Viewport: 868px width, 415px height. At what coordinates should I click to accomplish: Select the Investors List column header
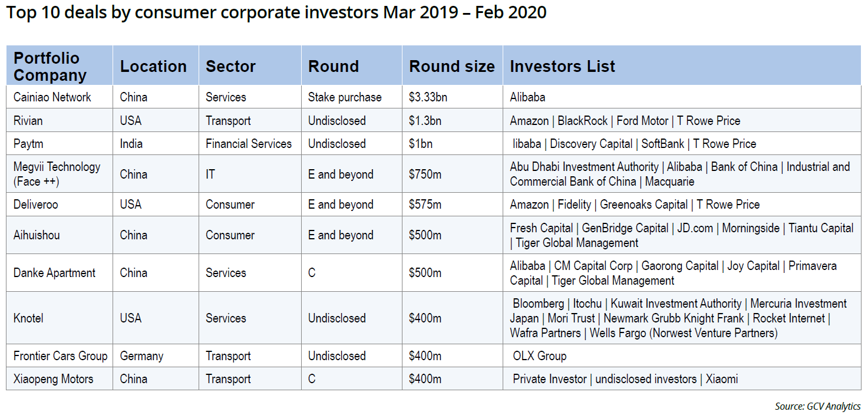[x=562, y=67]
